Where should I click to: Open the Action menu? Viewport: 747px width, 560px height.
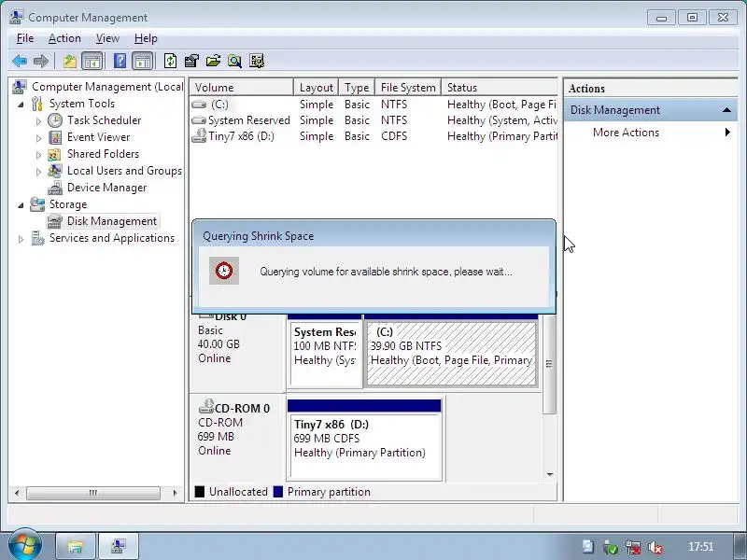click(64, 38)
